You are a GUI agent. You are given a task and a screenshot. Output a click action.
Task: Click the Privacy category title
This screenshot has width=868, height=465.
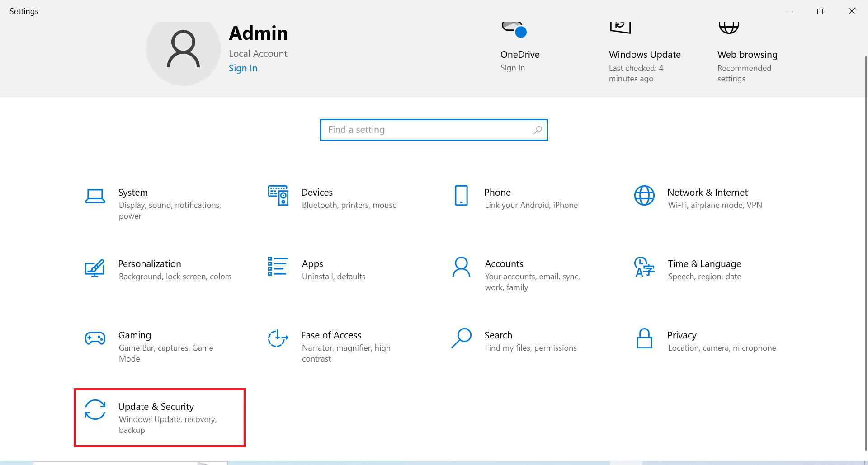coord(682,335)
